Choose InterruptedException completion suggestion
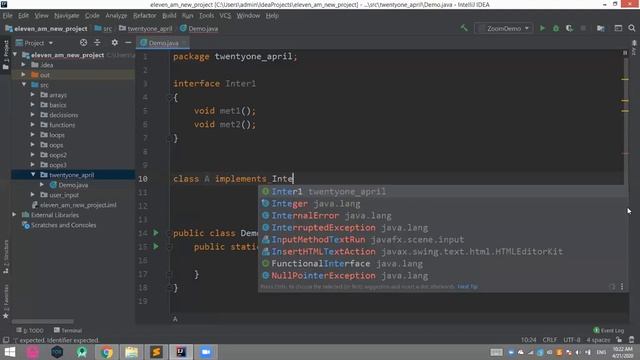The image size is (640, 360). pos(443,227)
